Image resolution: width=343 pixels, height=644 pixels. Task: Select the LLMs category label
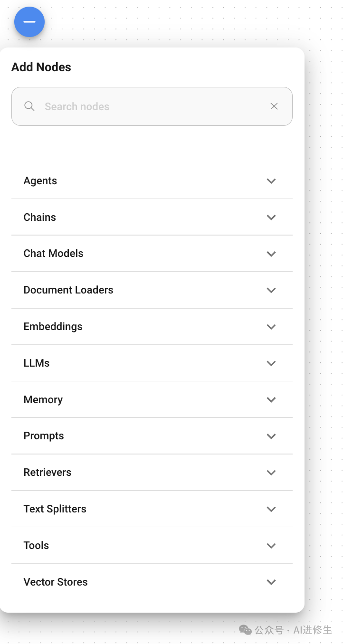37,363
